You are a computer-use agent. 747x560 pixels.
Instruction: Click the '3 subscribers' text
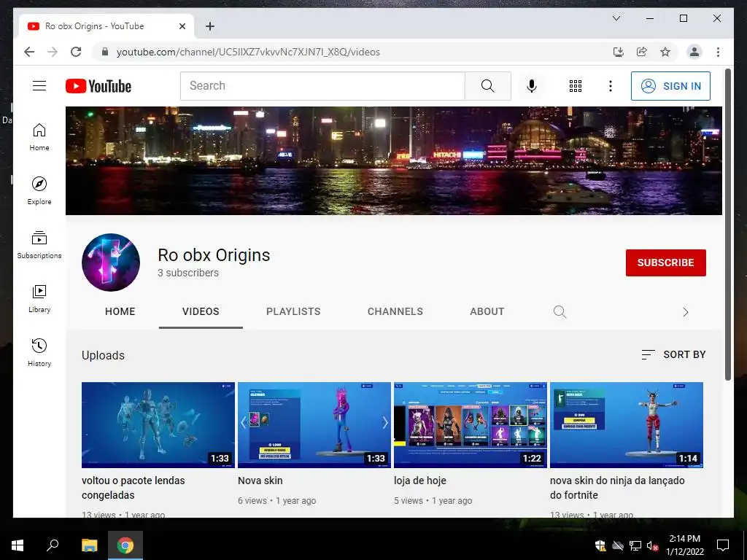click(188, 273)
